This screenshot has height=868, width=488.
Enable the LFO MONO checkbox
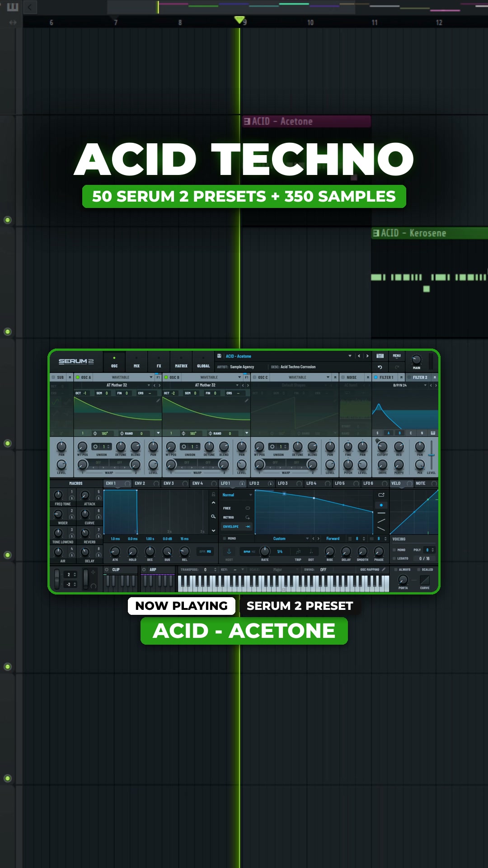(x=225, y=538)
